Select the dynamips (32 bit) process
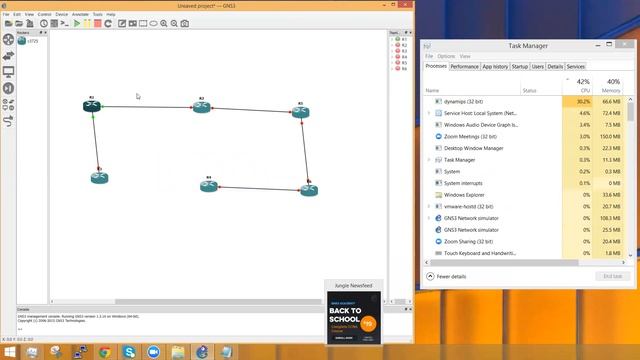 tap(523, 101)
